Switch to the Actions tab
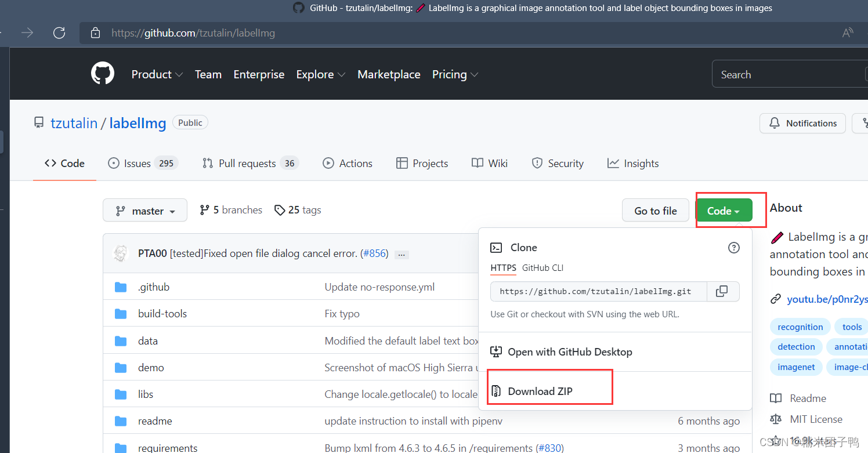This screenshot has height=453, width=868. (x=348, y=164)
